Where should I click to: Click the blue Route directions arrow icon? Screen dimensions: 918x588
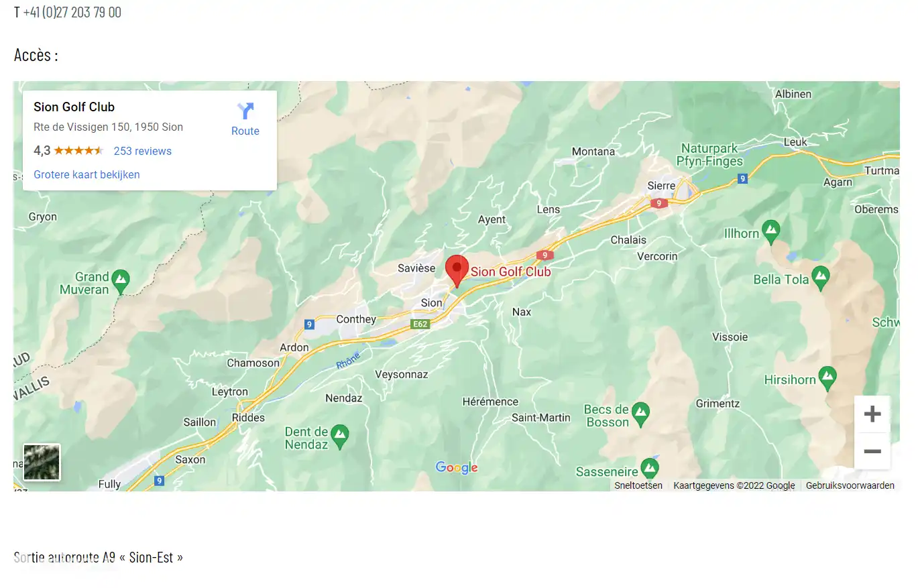(x=245, y=111)
